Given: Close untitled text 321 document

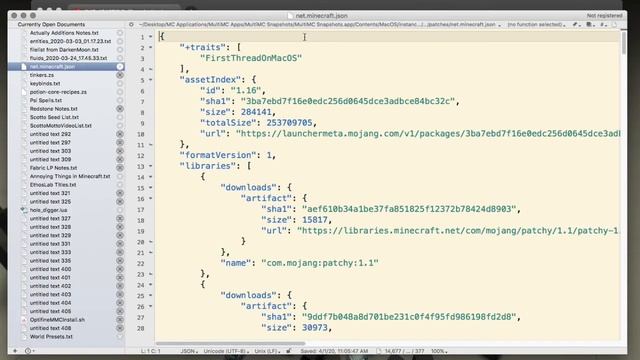Looking at the screenshot, I should tap(120, 193).
